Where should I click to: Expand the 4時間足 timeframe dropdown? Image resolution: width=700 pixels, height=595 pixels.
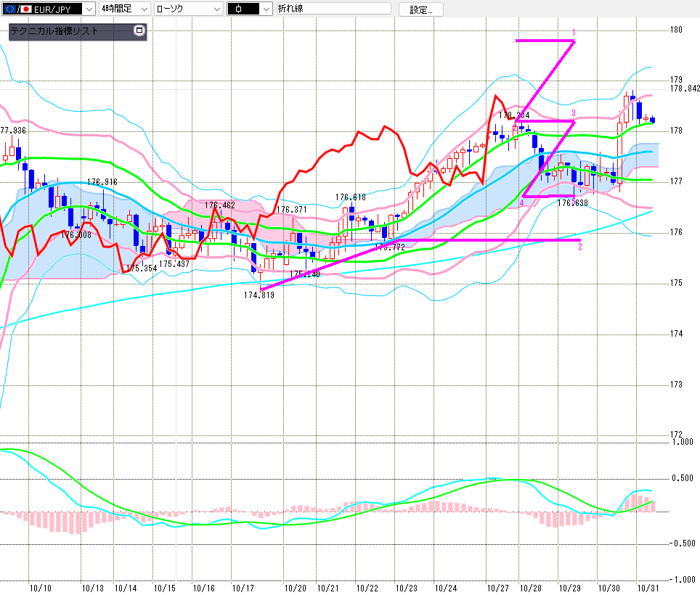(142, 9)
